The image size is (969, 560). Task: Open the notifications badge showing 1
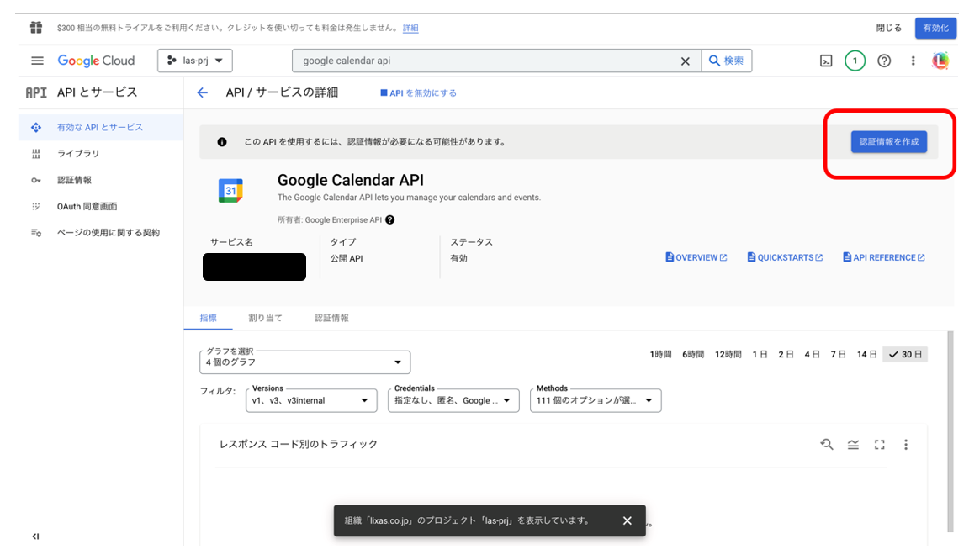point(855,61)
